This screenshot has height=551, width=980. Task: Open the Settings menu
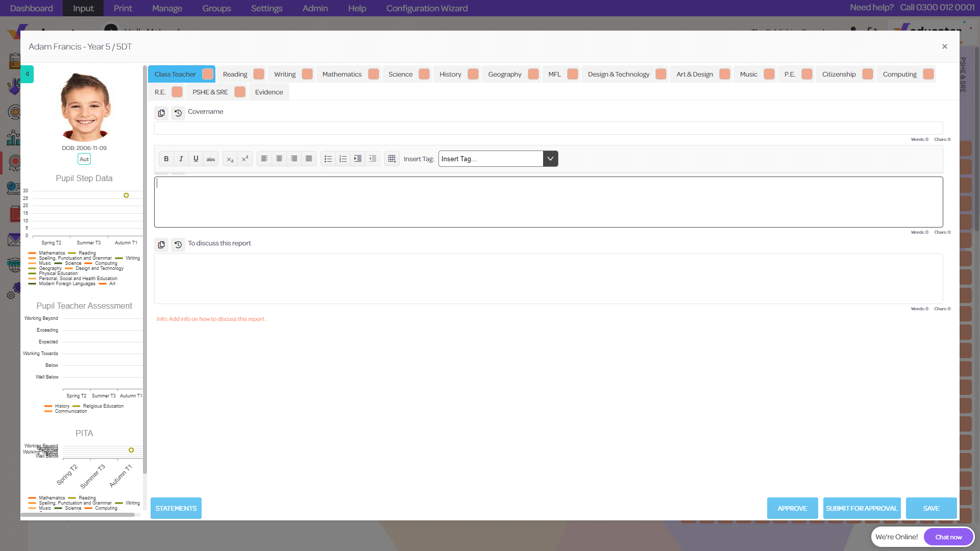[x=266, y=8]
